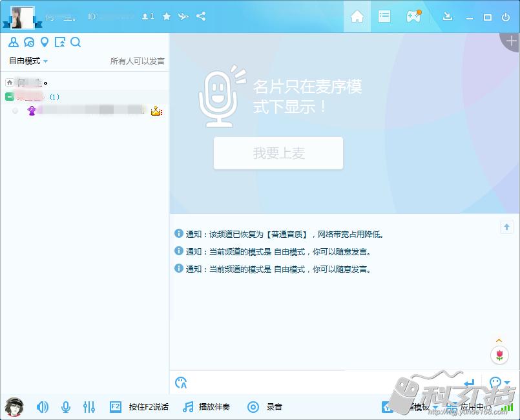Start recording with the 录音 button
The image size is (520, 420).
265,407
